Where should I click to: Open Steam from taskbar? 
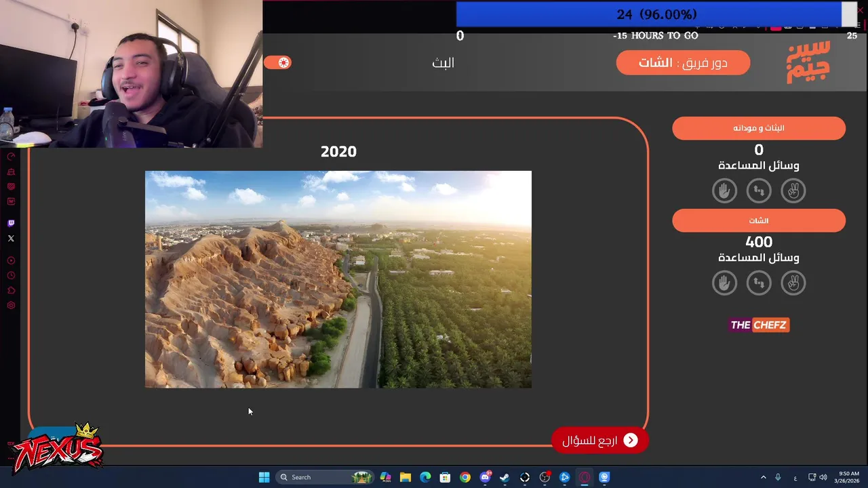click(x=505, y=477)
